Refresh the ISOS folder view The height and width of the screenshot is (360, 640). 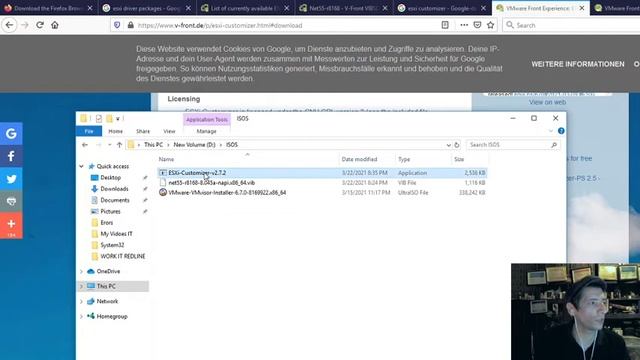[x=457, y=145]
